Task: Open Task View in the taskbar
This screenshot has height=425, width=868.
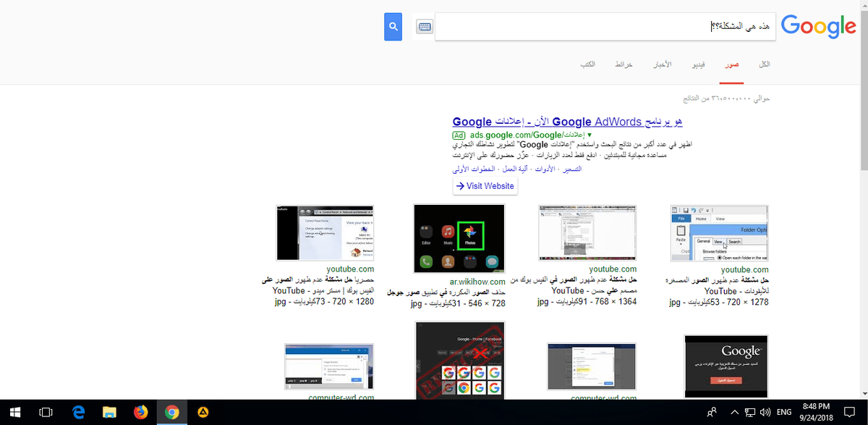Action: pyautogui.click(x=46, y=412)
